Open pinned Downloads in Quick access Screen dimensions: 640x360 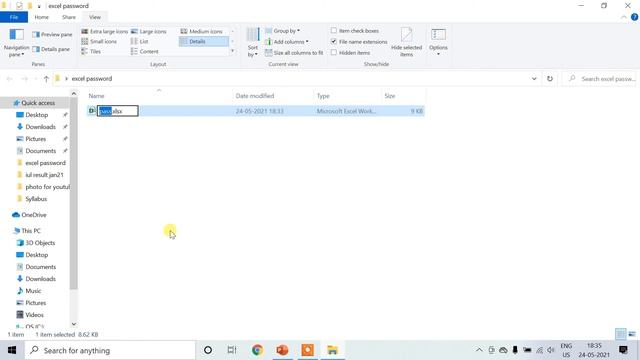pyautogui.click(x=40, y=127)
